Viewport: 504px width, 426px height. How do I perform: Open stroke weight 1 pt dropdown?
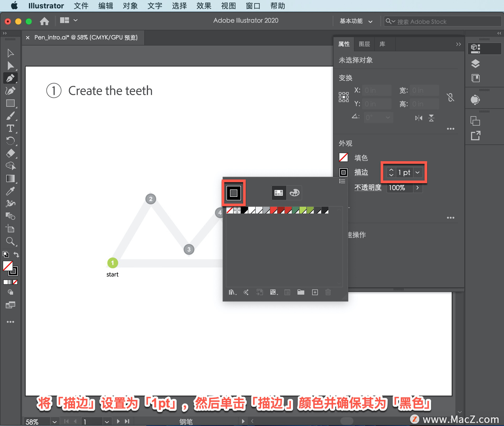coord(417,172)
